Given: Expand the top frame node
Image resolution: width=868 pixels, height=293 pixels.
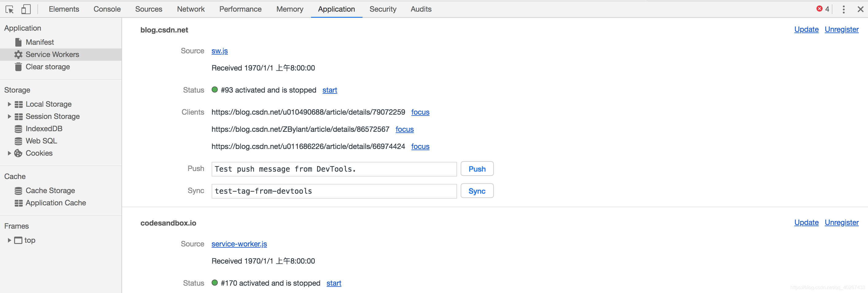Looking at the screenshot, I should [x=10, y=241].
